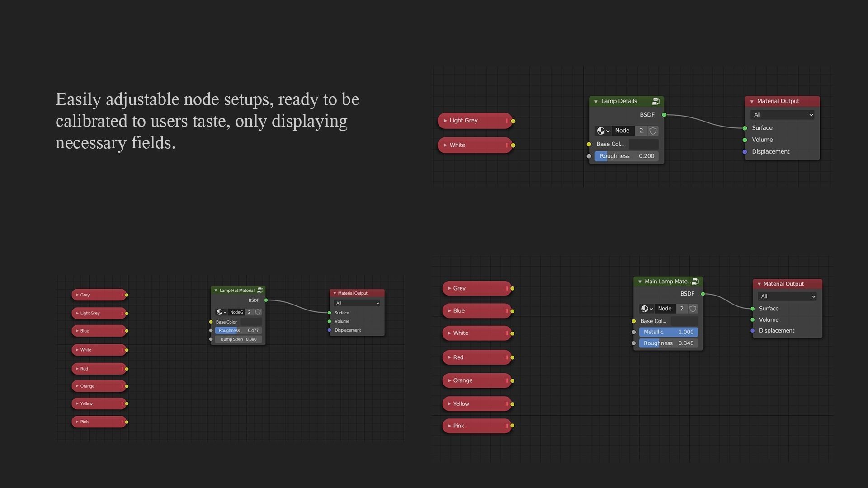Viewport: 868px width, 488px height.
Task: Expand the collapsed Pink node on the right
Action: [449, 426]
